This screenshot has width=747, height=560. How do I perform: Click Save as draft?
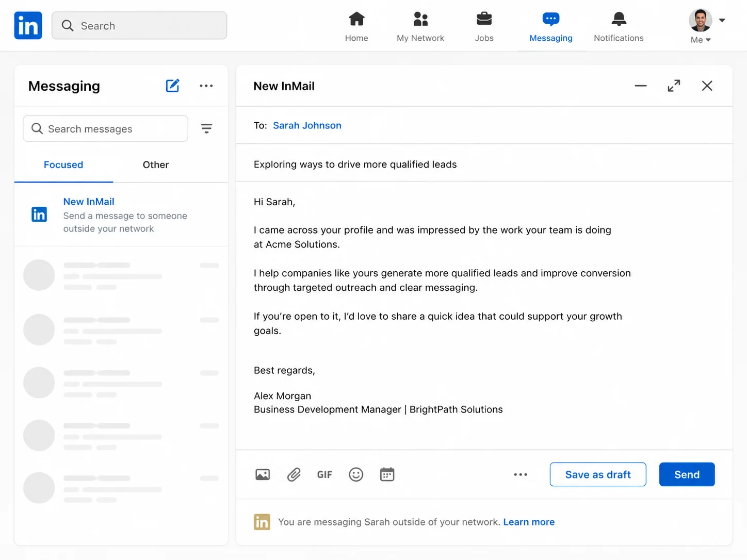[598, 474]
